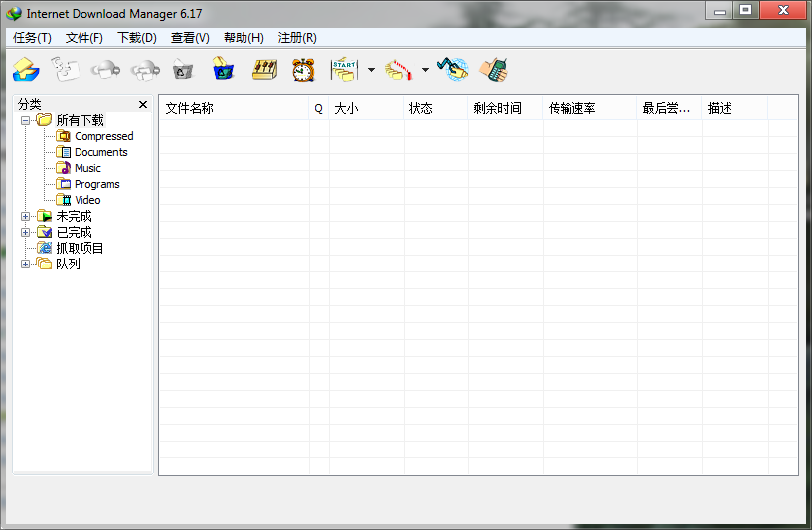812x530 pixels.
Task: Open the 注册(R) menu
Action: (x=297, y=38)
